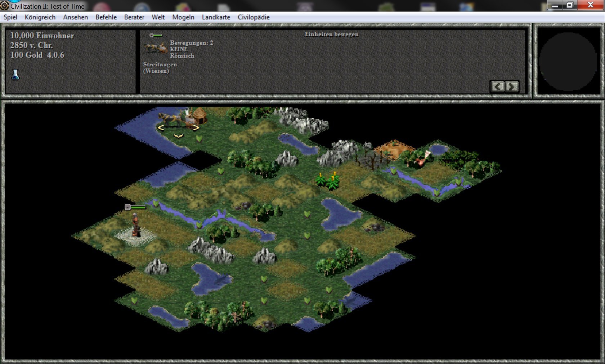The width and height of the screenshot is (605, 364).
Task: Click the right movement arrow beside the chariot
Action: pos(196,127)
